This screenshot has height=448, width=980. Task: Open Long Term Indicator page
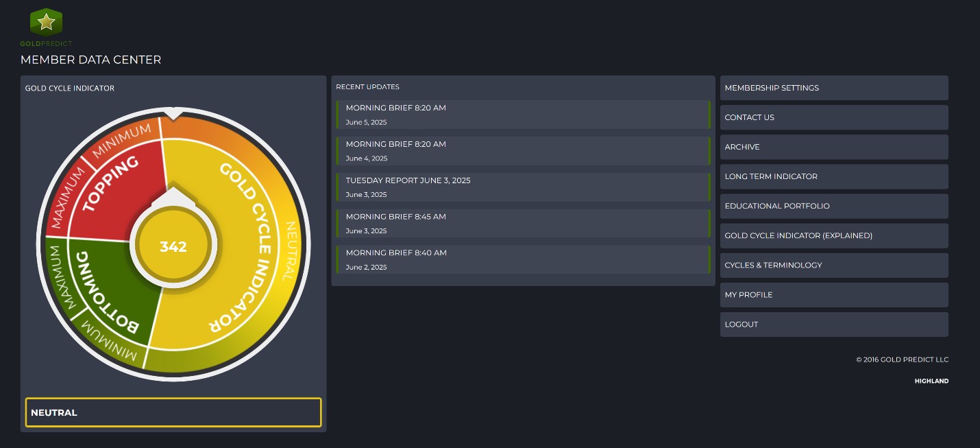point(834,176)
